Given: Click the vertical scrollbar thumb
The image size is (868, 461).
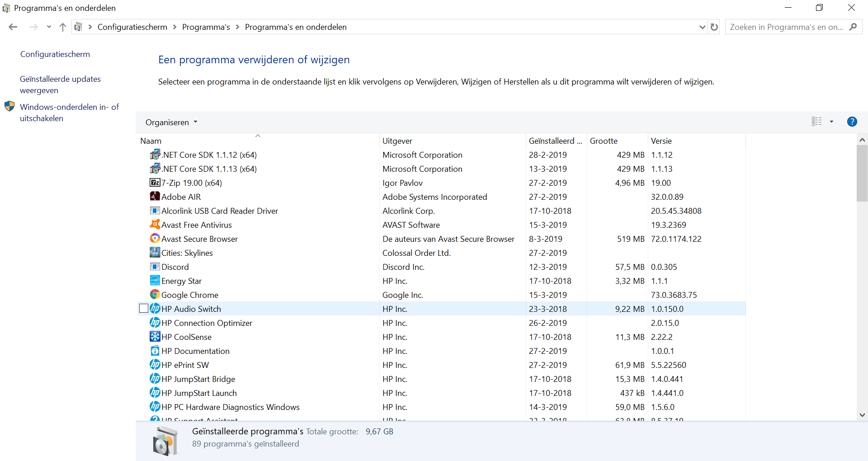Looking at the screenshot, I should [x=862, y=173].
